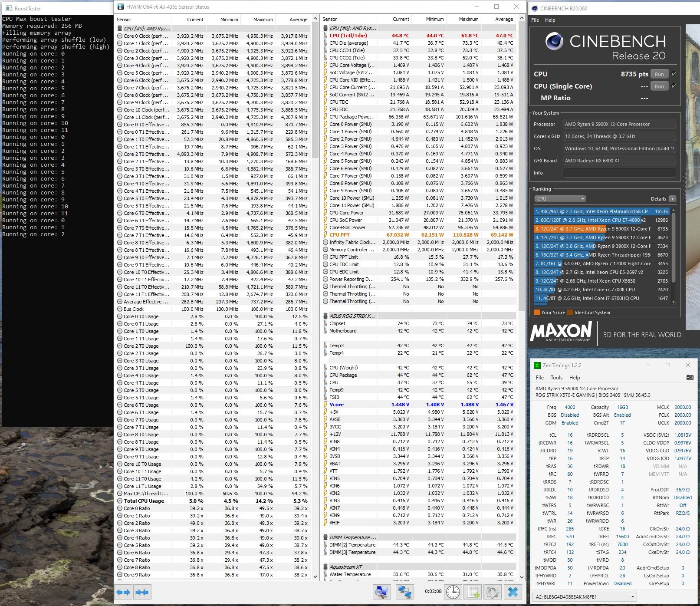Expand ranking Details arrow in Cinebench
This screenshot has width=700, height=606.
coord(673,199)
